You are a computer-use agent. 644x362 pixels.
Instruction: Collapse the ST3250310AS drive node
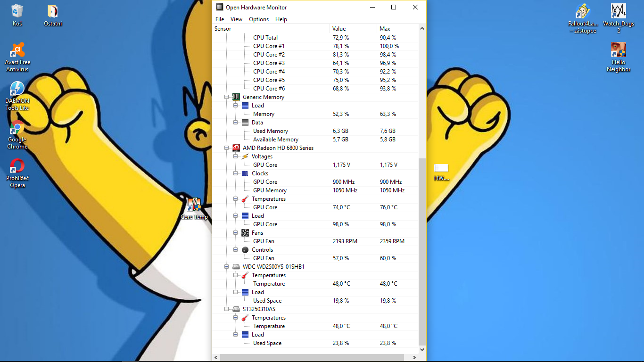227,309
